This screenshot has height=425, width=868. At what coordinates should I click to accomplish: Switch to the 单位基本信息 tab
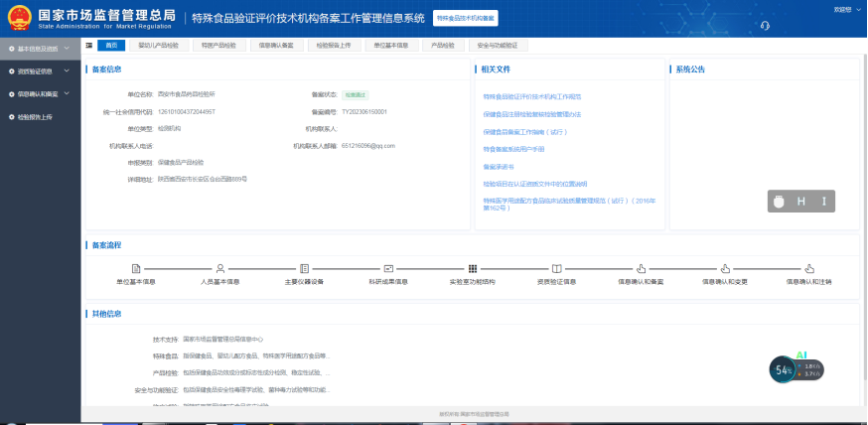(x=391, y=46)
